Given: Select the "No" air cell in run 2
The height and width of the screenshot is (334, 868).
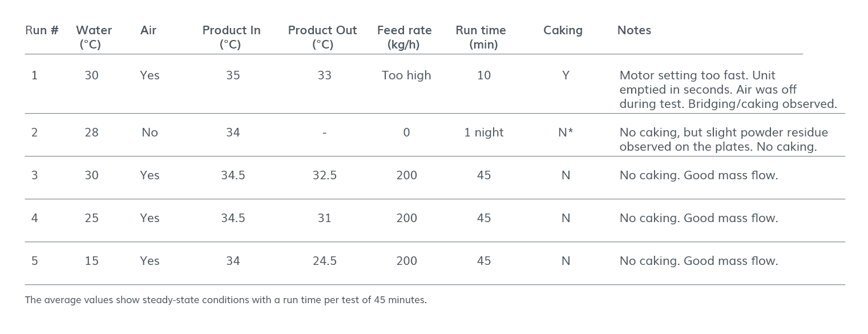Looking at the screenshot, I should click(x=150, y=132).
